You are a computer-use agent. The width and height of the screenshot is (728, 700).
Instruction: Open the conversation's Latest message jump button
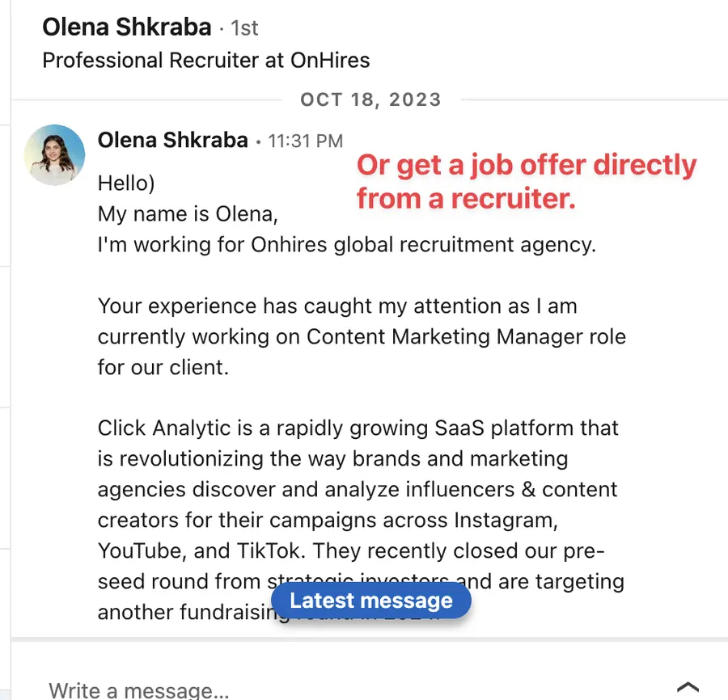pos(370,601)
